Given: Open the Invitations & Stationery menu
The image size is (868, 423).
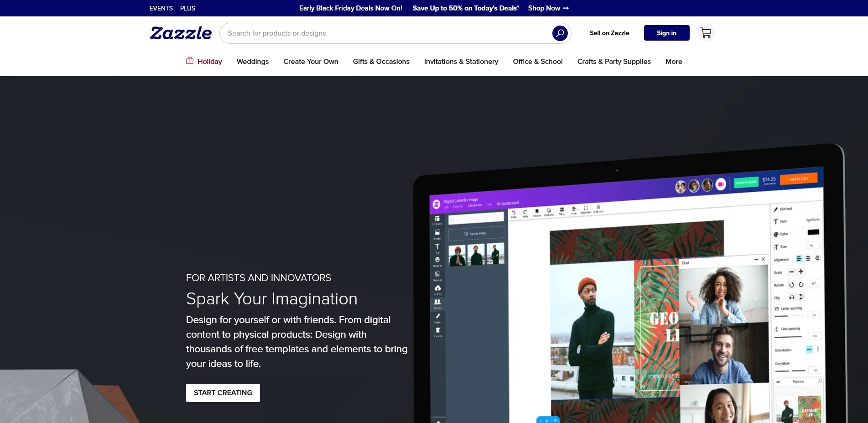Looking at the screenshot, I should [461, 62].
